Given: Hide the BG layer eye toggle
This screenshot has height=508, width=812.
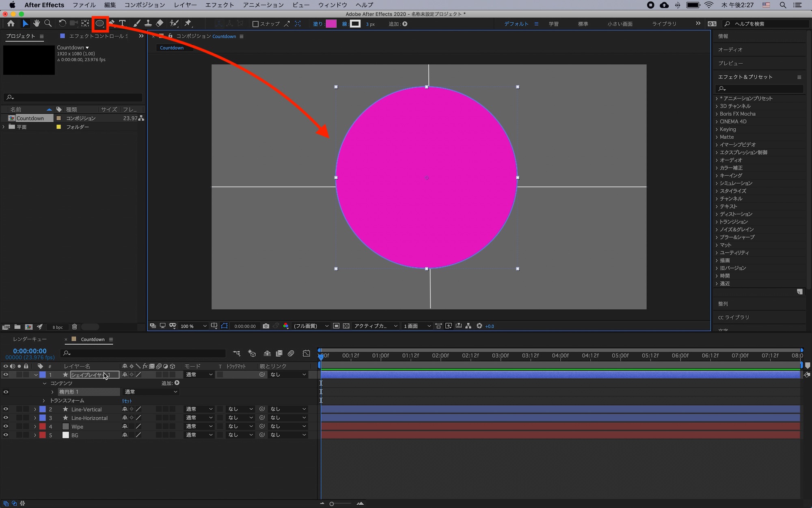Looking at the screenshot, I should click(6, 435).
